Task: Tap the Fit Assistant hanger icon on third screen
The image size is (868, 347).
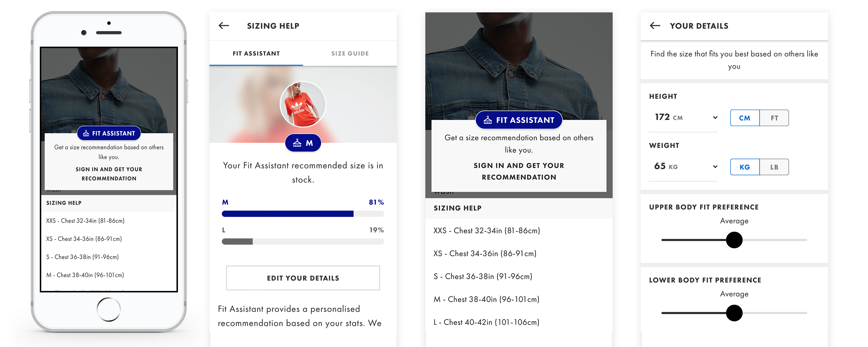Action: coord(488,120)
